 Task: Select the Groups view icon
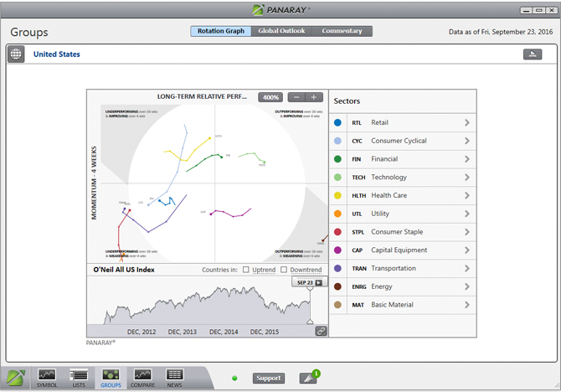(x=111, y=379)
